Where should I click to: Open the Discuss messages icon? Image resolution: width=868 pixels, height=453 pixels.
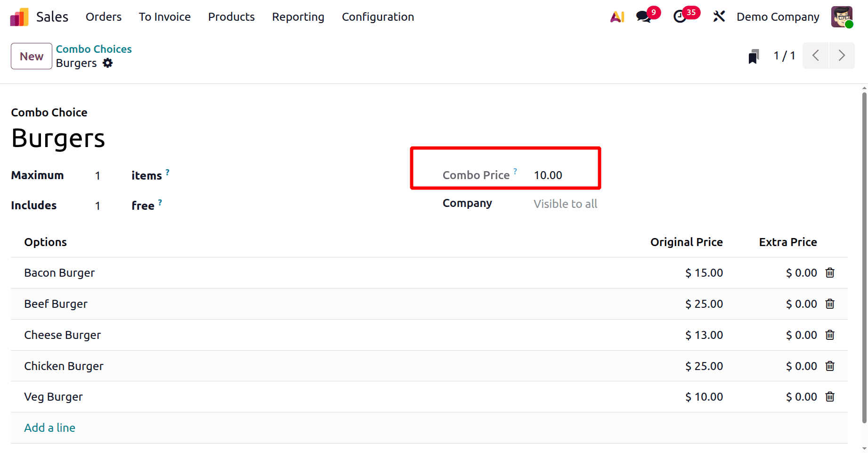coord(642,16)
